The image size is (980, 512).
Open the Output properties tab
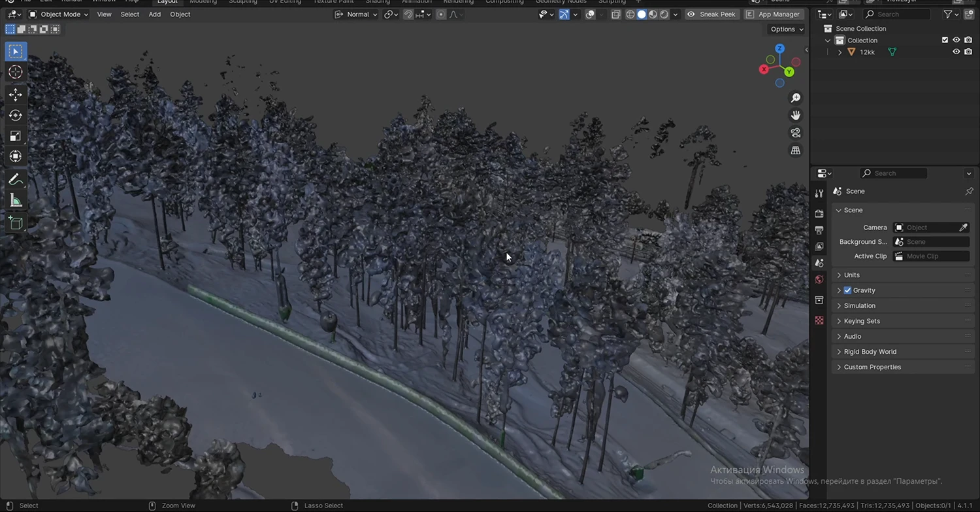pyautogui.click(x=819, y=230)
